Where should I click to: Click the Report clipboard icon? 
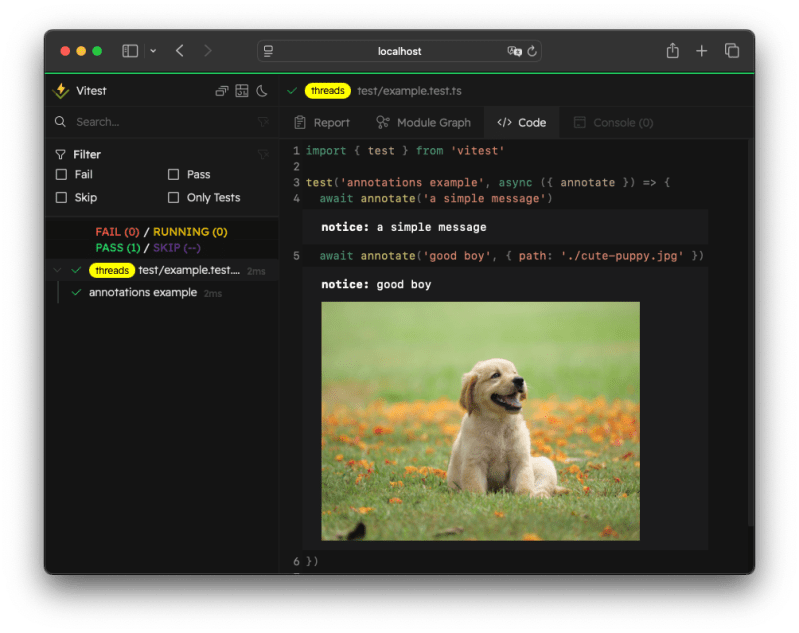tap(300, 122)
